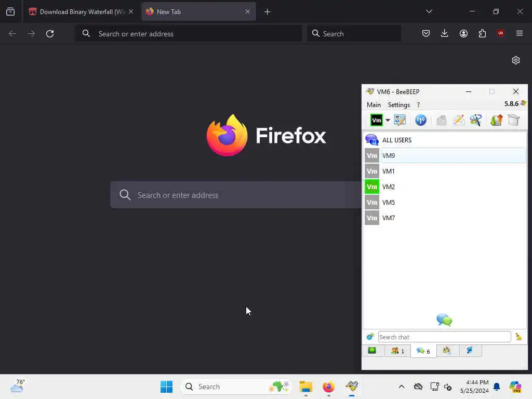Switch to the green first tab in BeeBEEP
Screen dimensions: 532x399
point(372,351)
